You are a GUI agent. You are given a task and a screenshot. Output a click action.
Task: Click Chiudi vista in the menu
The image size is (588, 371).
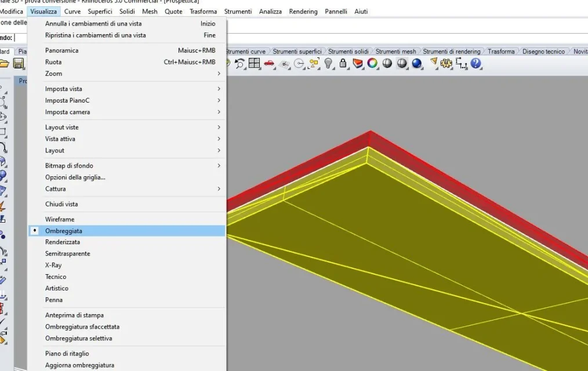coord(61,204)
